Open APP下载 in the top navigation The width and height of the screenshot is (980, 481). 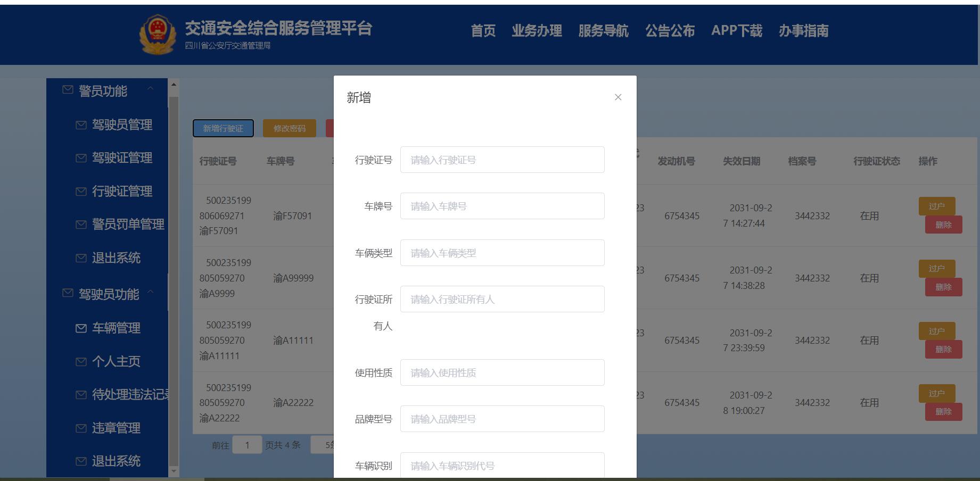point(737,31)
